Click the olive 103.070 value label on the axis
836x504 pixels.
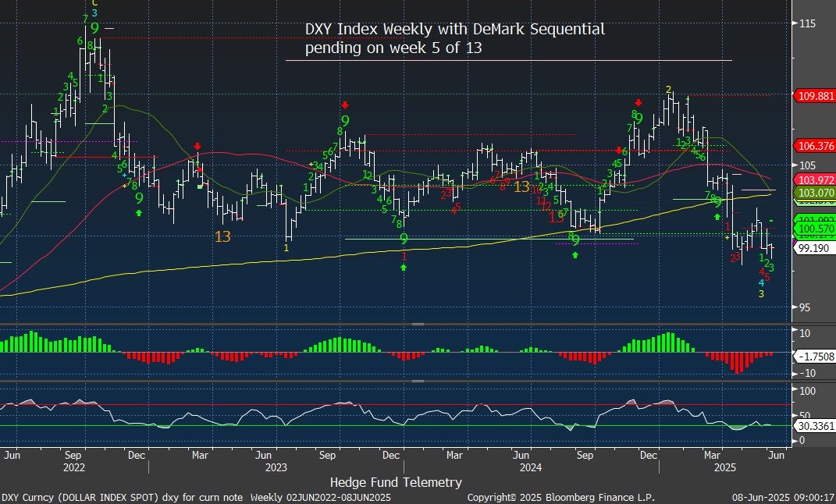[x=814, y=192]
